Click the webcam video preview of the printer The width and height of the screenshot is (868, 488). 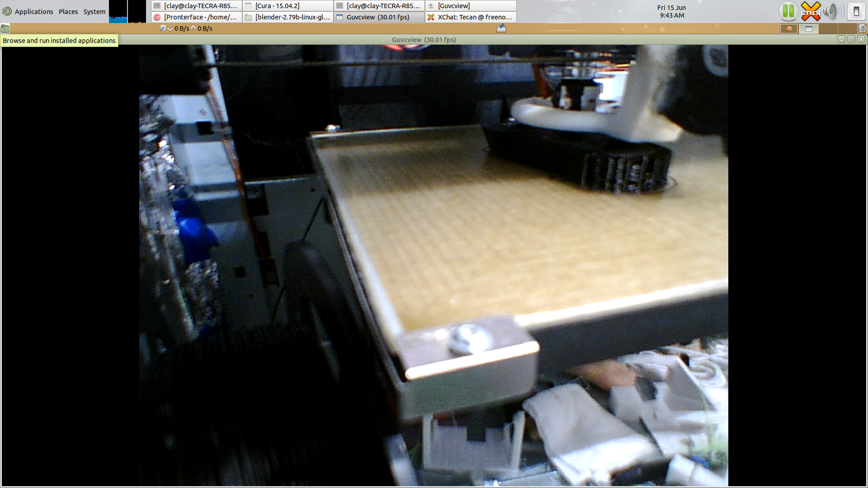(x=434, y=265)
